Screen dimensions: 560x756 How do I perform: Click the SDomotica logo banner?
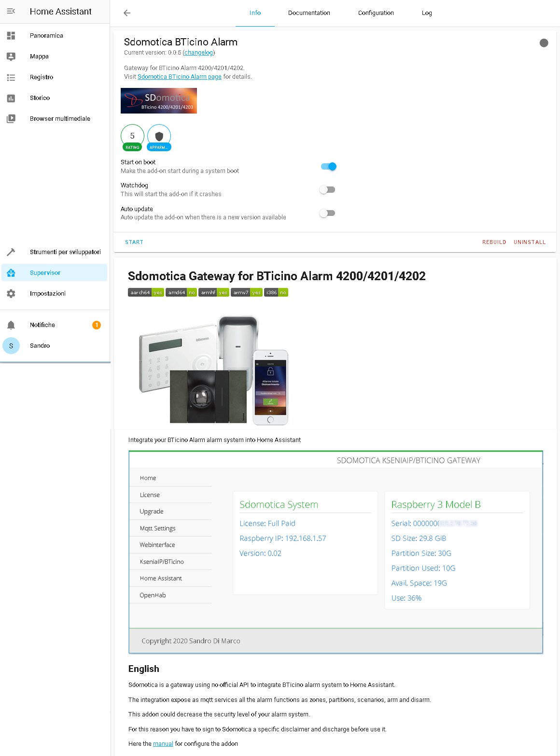pyautogui.click(x=159, y=100)
